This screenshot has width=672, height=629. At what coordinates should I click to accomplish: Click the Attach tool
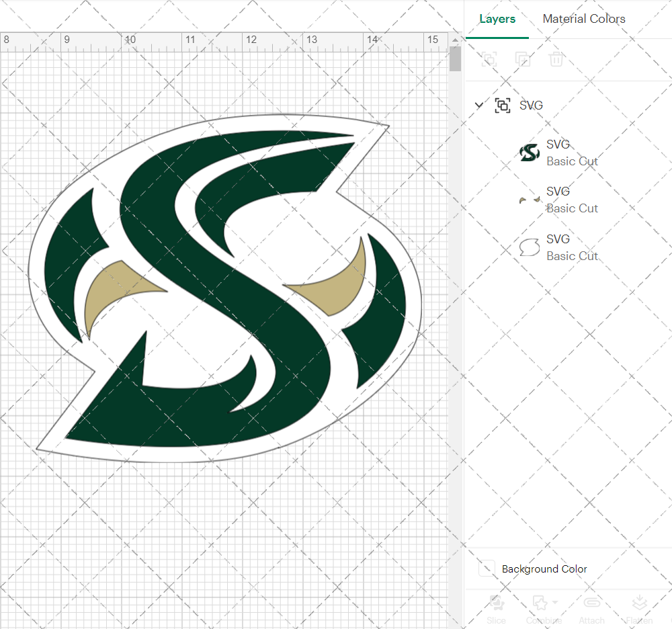pyautogui.click(x=591, y=610)
